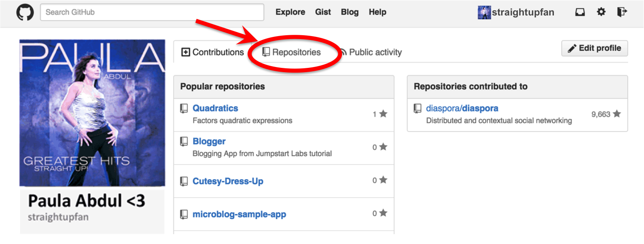Viewport: 644px width, 244px height.
Task: Click the star icon for microblog-sample-app
Action: point(383,213)
